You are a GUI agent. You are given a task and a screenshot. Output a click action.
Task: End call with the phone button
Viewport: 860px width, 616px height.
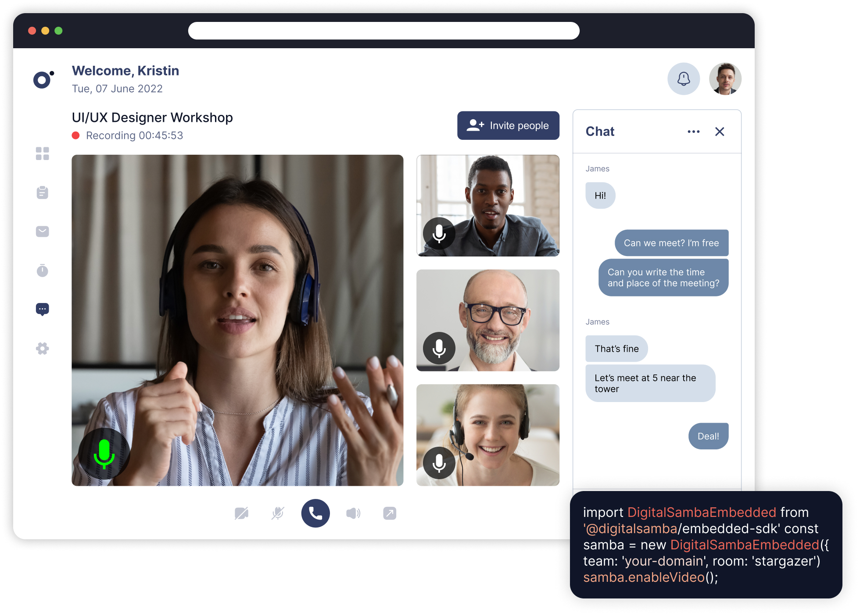click(x=315, y=513)
